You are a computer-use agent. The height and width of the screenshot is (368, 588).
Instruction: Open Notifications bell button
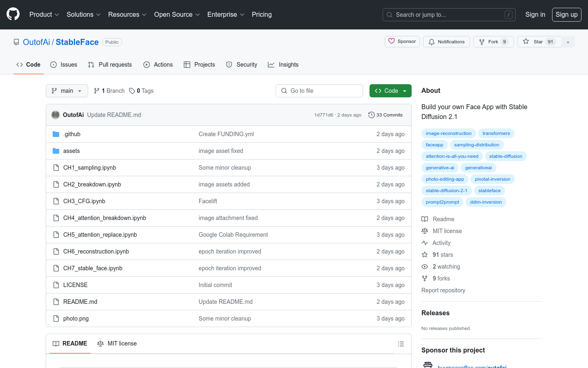pyautogui.click(x=446, y=42)
